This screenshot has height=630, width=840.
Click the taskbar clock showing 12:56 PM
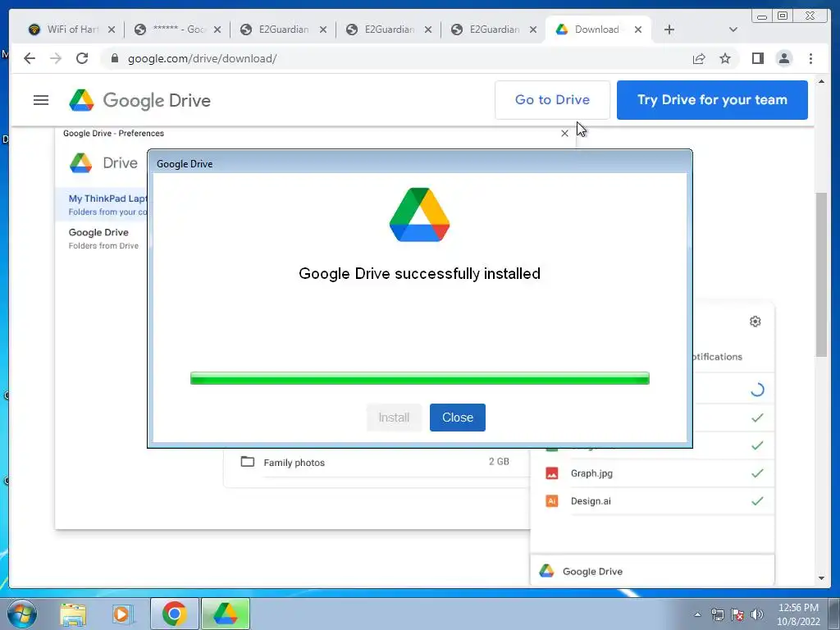798,614
